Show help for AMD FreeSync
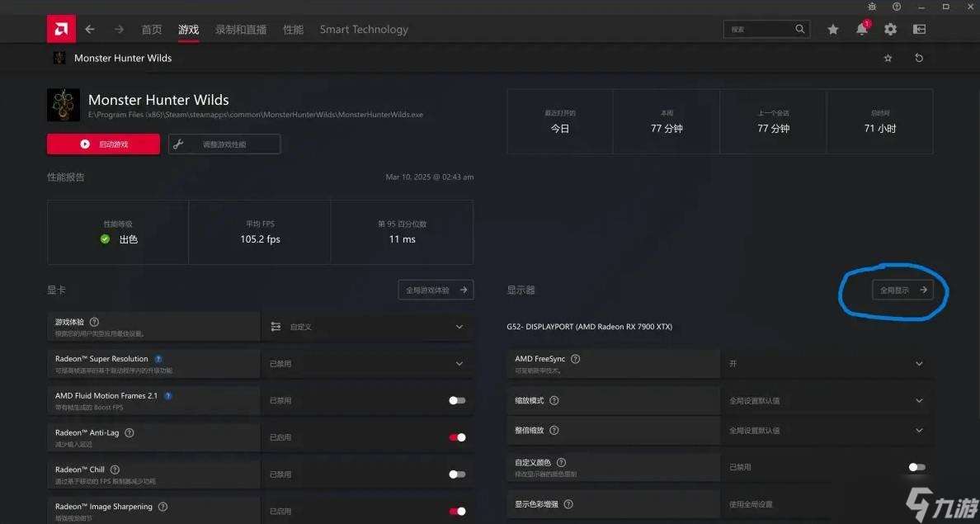Viewport: 980px width, 524px height. (575, 359)
